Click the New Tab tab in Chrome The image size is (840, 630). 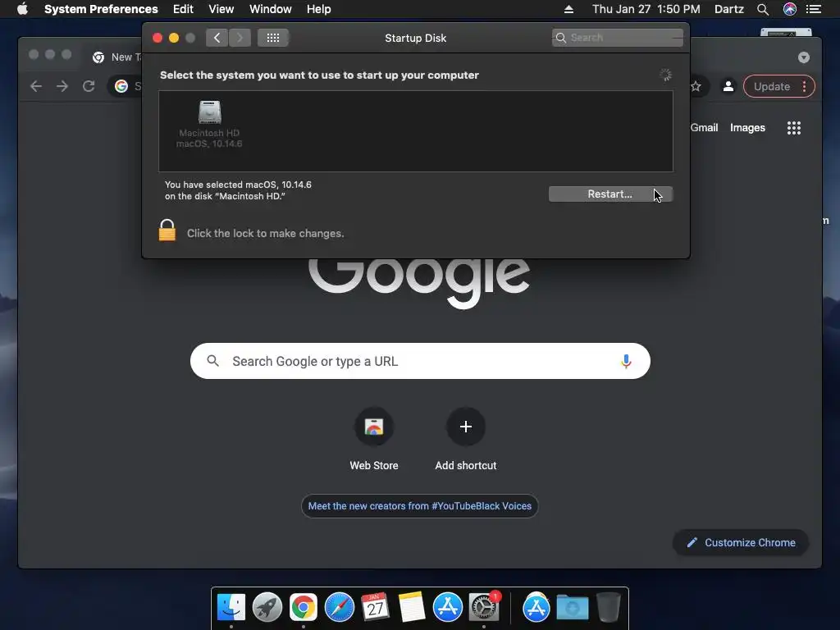(x=116, y=57)
